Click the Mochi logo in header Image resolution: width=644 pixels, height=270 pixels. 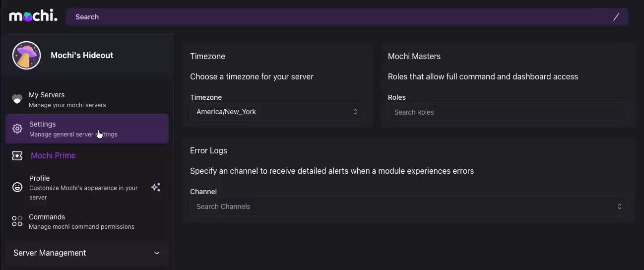coord(33,16)
